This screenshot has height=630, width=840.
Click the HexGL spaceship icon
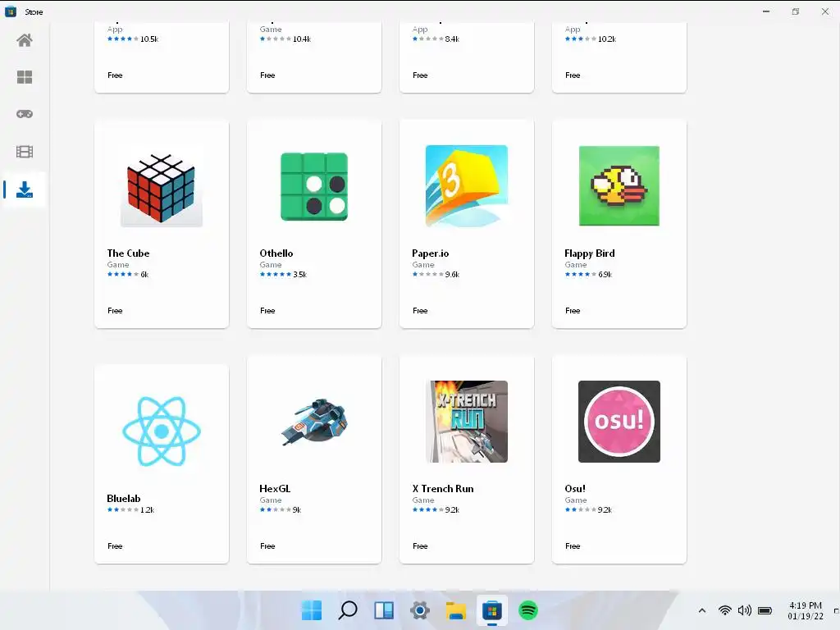pos(315,421)
